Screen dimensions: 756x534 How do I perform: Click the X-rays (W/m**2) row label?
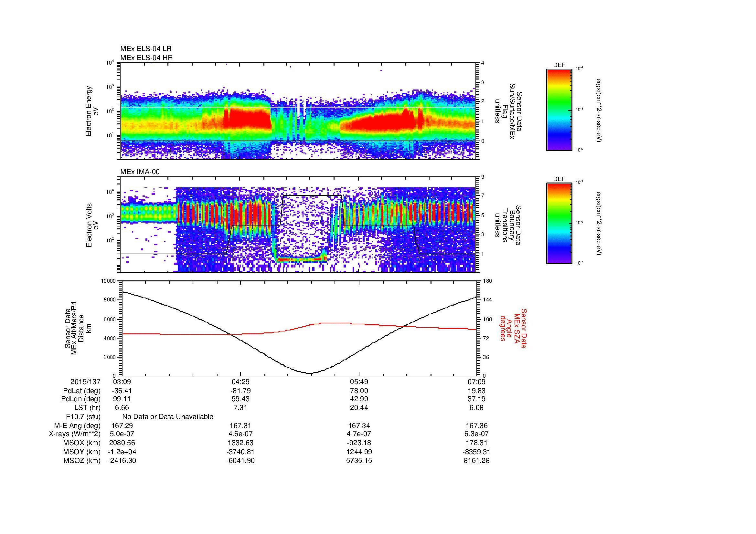coord(75,434)
